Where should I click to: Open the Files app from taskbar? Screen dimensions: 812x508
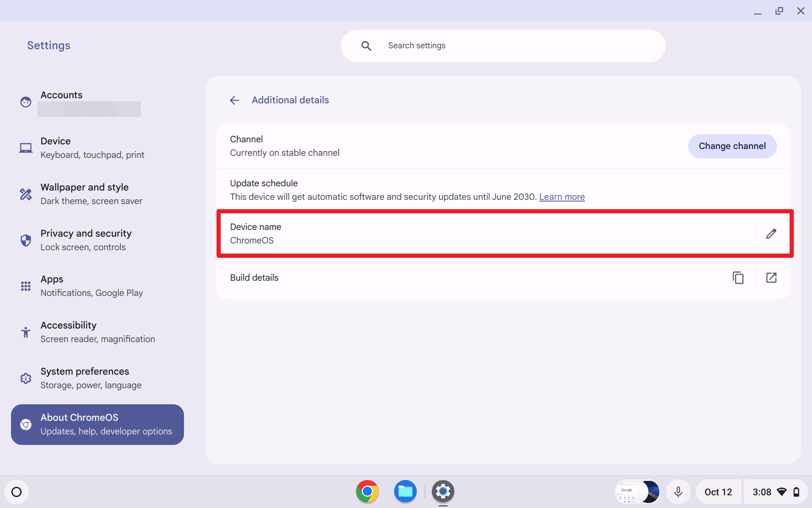point(405,491)
